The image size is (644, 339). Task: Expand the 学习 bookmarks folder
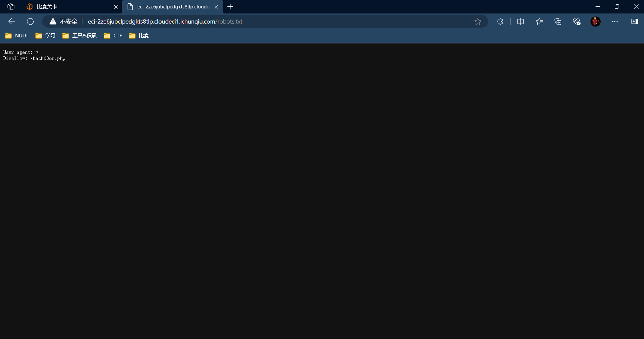[45, 36]
